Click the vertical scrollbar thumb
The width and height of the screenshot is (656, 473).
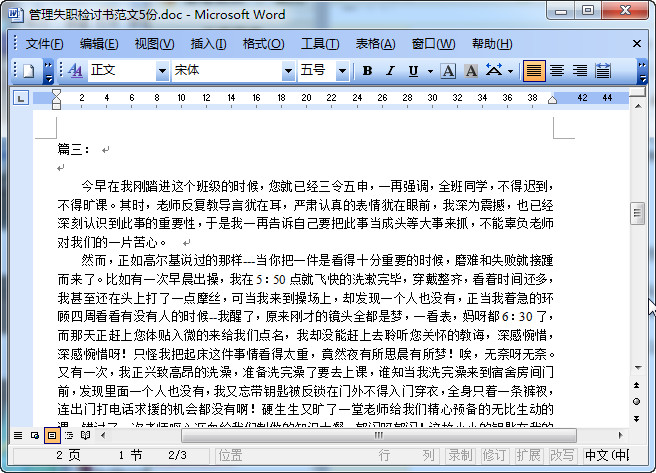637,213
